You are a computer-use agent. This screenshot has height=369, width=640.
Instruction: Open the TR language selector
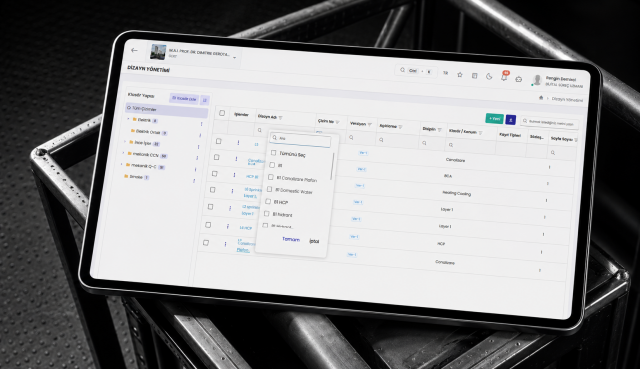coord(445,73)
